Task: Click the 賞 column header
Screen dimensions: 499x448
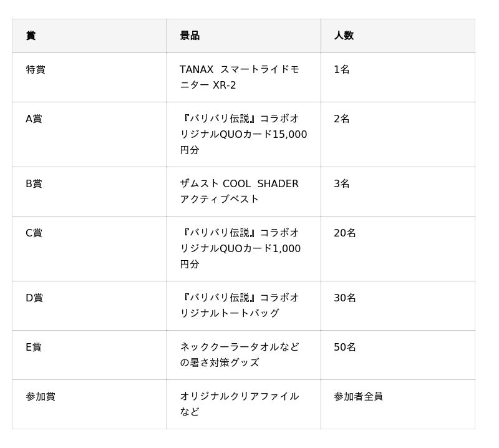Action: point(89,36)
